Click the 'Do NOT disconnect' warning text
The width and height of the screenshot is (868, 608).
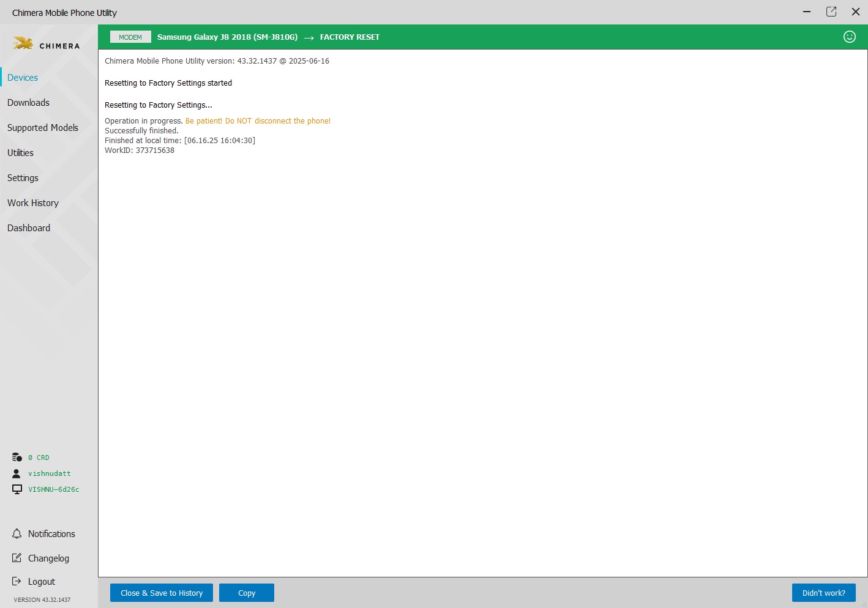click(x=258, y=121)
